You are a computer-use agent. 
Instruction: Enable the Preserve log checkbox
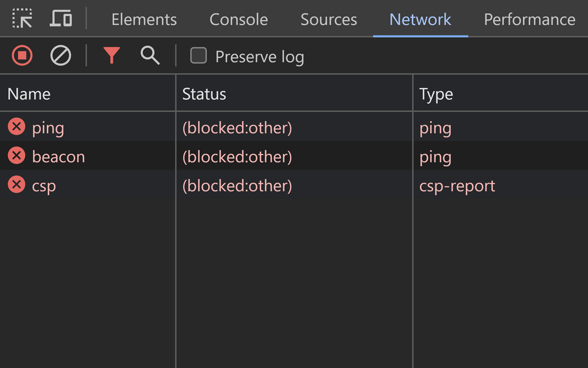198,56
